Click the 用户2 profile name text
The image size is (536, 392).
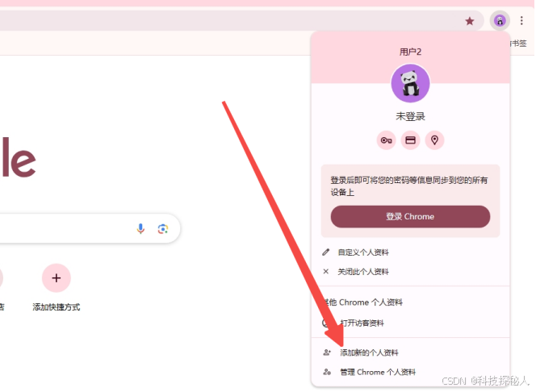410,52
